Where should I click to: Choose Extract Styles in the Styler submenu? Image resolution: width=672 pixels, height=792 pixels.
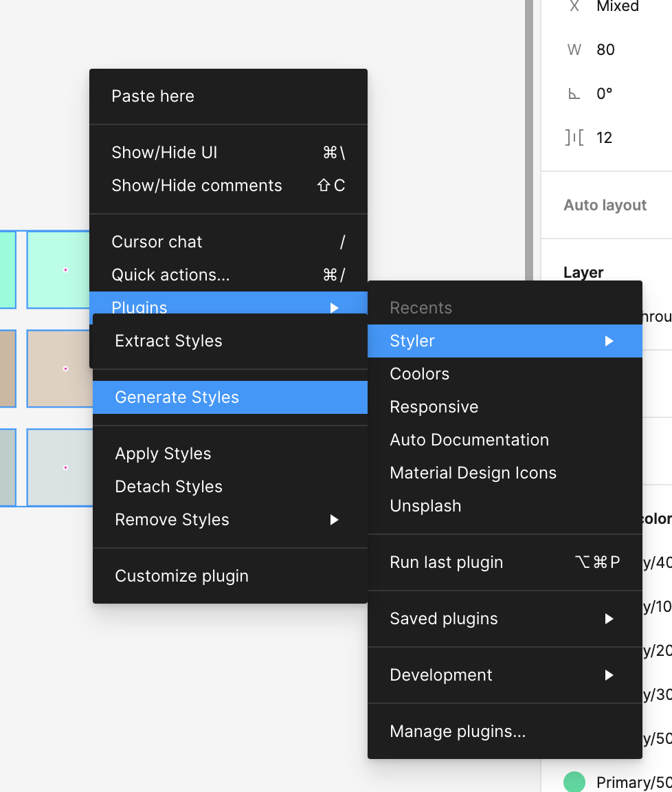coord(168,341)
